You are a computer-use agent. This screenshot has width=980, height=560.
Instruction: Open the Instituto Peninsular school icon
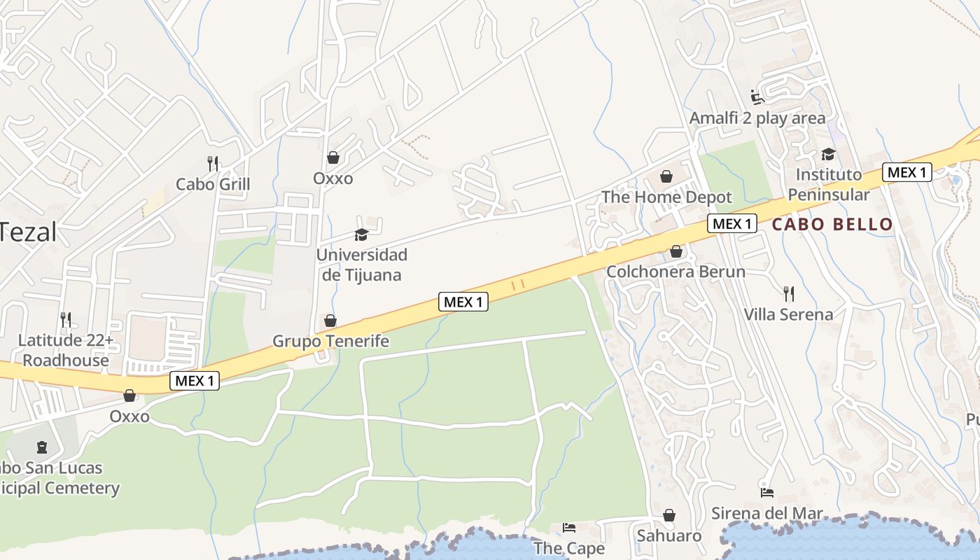click(x=829, y=154)
